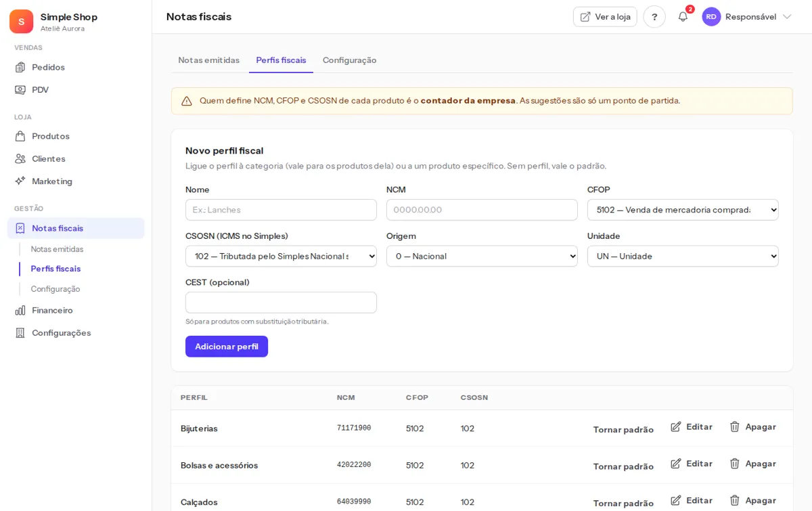Click the help question mark icon
This screenshot has height=511, width=812.
[654, 17]
